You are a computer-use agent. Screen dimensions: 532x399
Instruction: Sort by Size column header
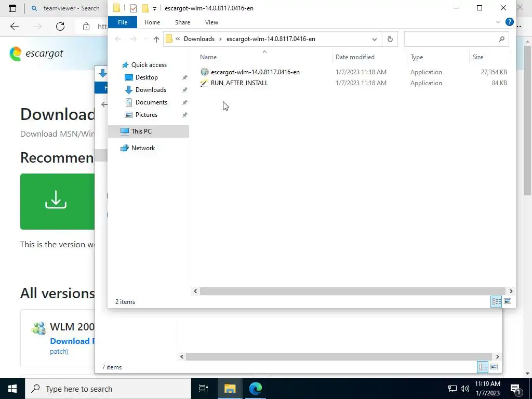[x=490, y=57]
